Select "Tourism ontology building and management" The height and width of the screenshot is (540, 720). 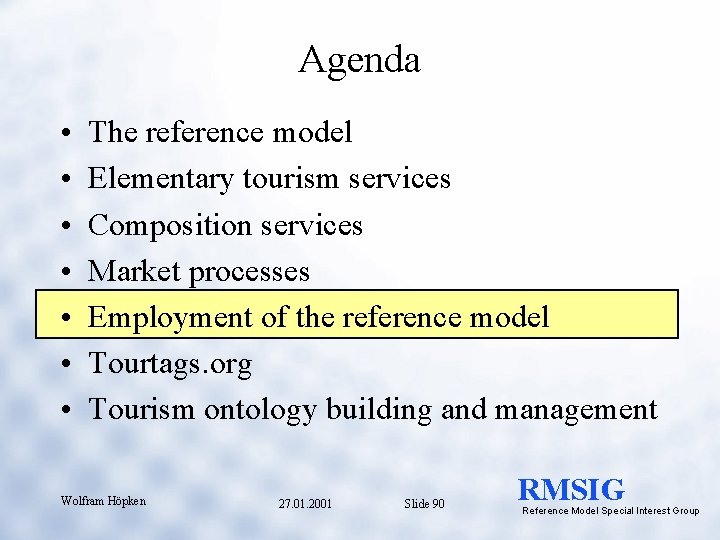(373, 410)
